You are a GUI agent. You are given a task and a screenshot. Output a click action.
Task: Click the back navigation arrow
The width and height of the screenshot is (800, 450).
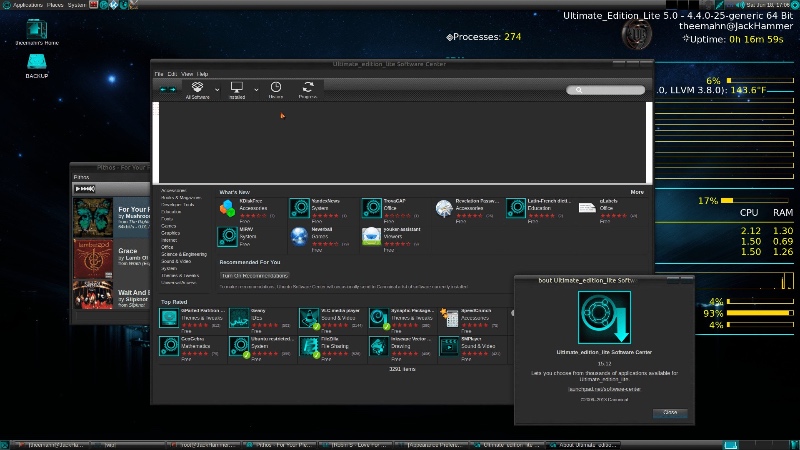point(163,90)
